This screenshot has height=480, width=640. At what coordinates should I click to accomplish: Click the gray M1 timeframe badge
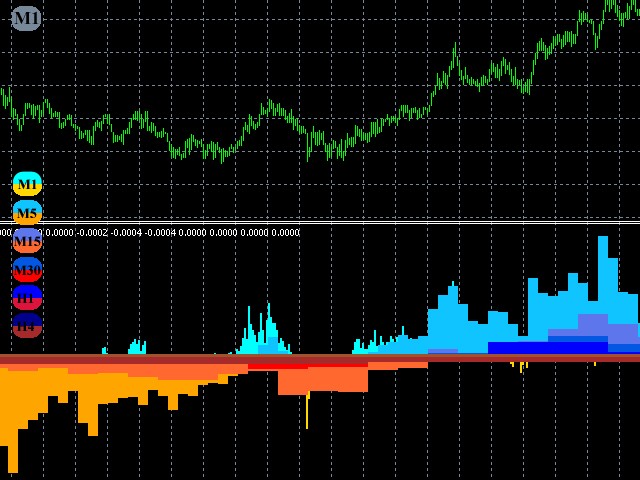click(26, 18)
